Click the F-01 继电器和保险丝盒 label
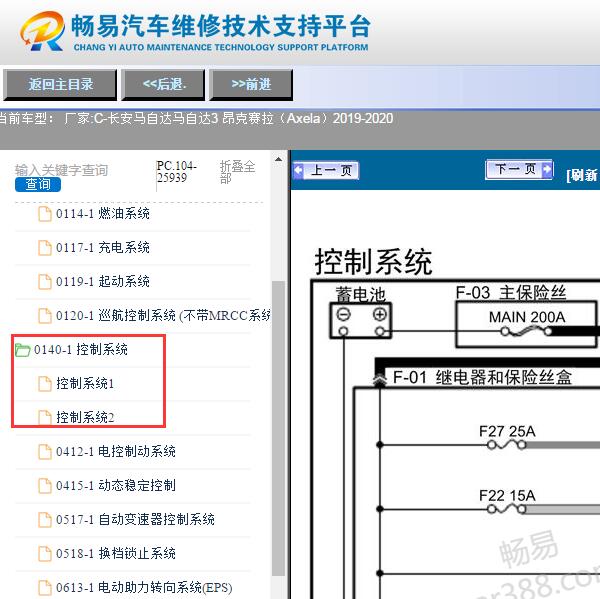This screenshot has width=600, height=599. tap(482, 377)
